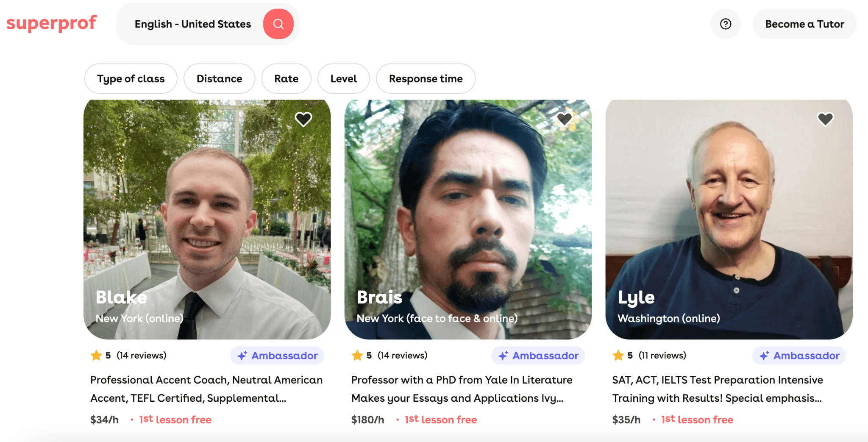Expand the Distance filter

pos(219,79)
